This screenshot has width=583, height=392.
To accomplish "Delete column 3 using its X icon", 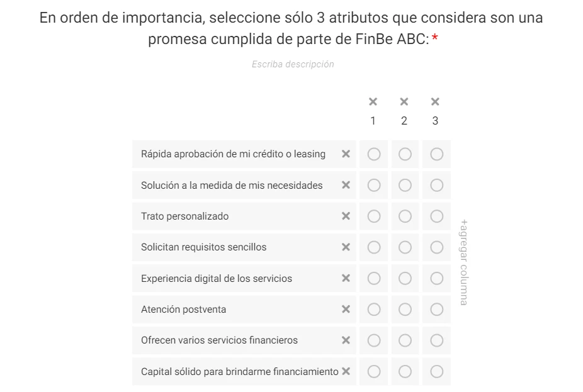I will (x=436, y=101).
